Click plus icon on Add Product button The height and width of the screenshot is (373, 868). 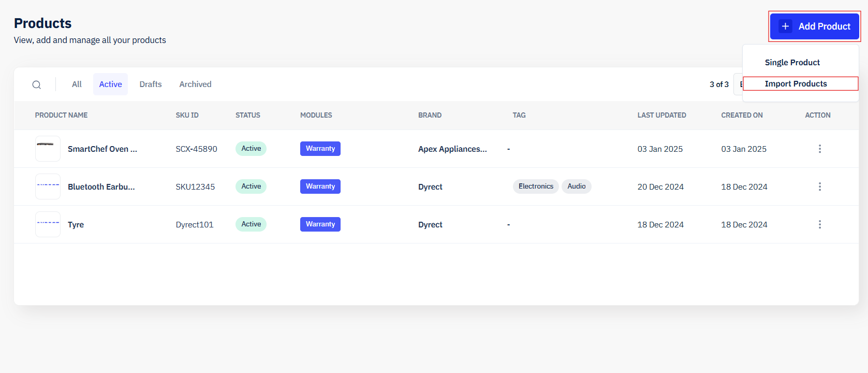[x=786, y=26]
